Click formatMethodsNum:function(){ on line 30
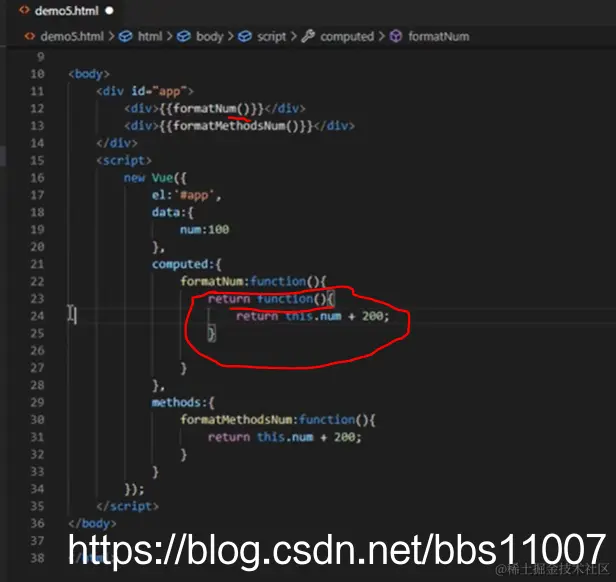This screenshot has width=616, height=582. [x=278, y=420]
